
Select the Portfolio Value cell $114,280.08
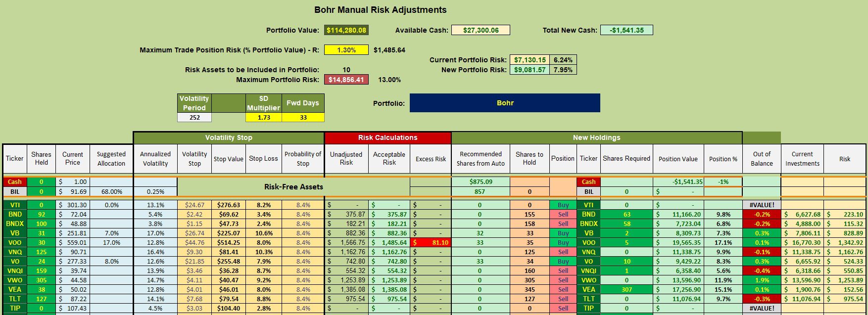[x=346, y=30]
